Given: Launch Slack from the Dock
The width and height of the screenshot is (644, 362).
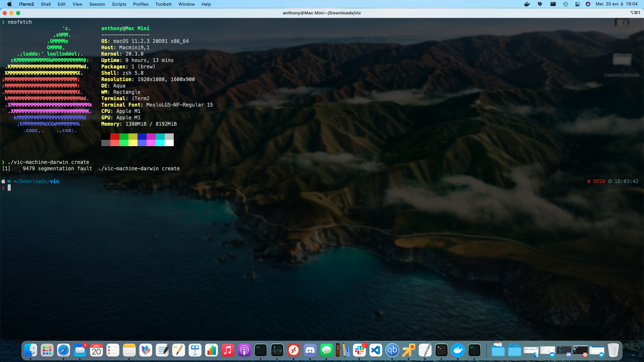Looking at the screenshot, I should click(x=359, y=350).
